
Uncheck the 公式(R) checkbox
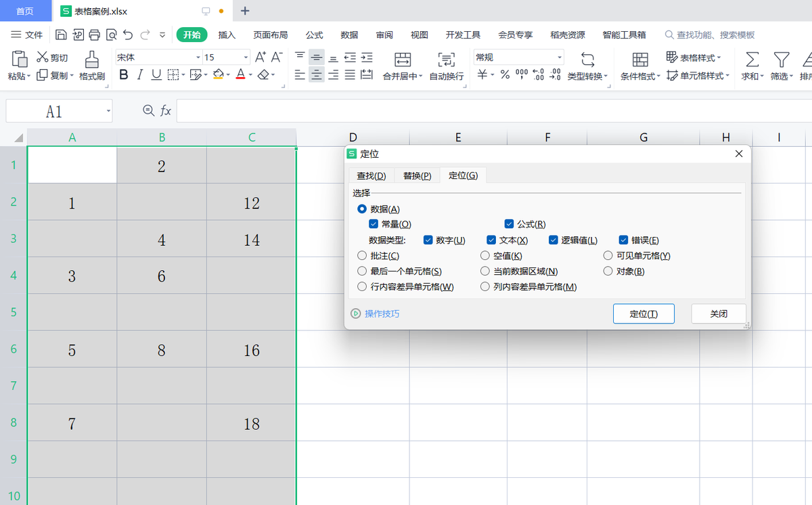click(510, 224)
